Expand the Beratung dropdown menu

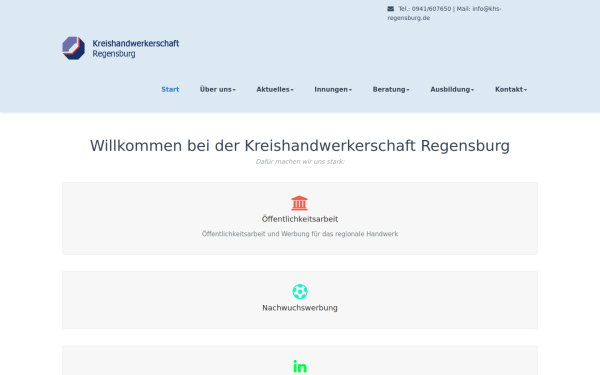click(391, 90)
